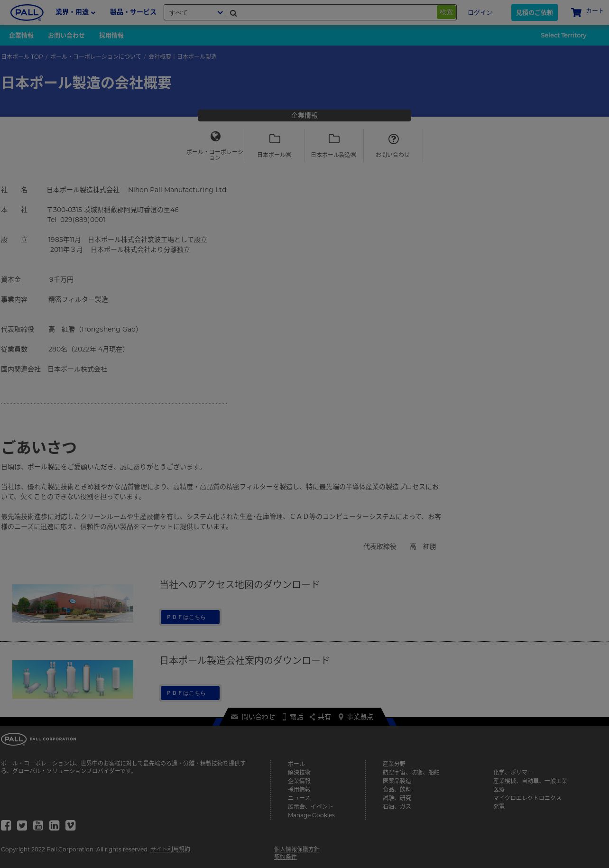Screen dimensions: 609x868
Task: Open the 採用情報 item in teal bar
Action: pyautogui.click(x=111, y=36)
